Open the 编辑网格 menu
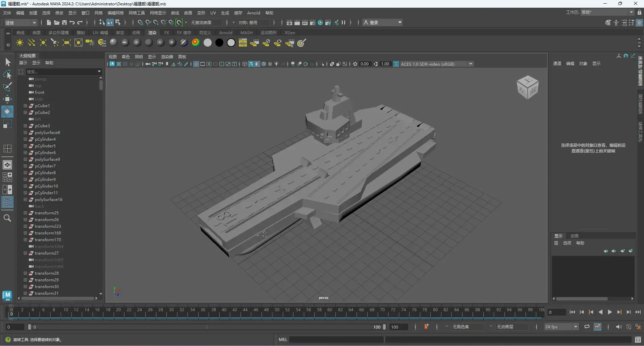The image size is (644, 346). pos(116,13)
